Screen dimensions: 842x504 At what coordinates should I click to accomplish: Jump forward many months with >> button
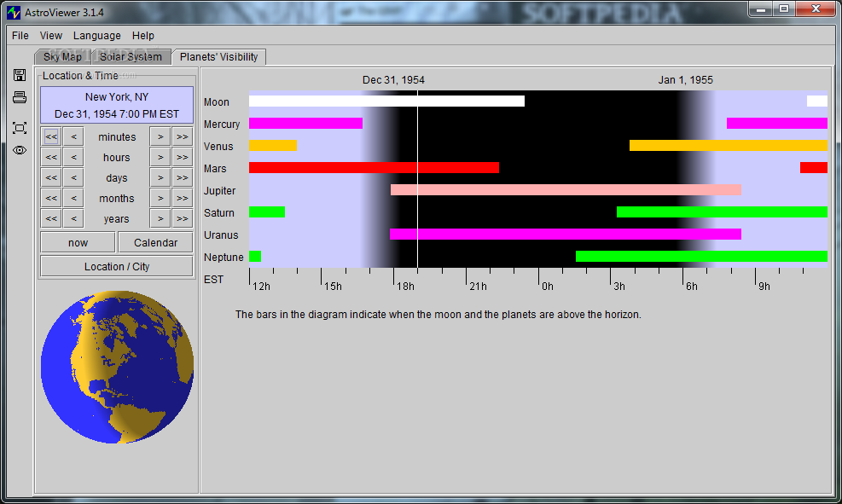(x=183, y=198)
